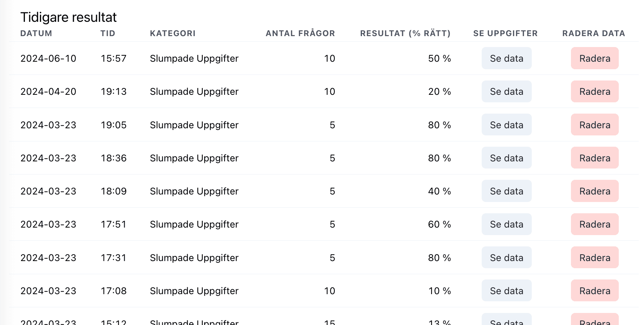The height and width of the screenshot is (325, 644).
Task: Remove the 19:05 result using Radera
Action: point(594,125)
